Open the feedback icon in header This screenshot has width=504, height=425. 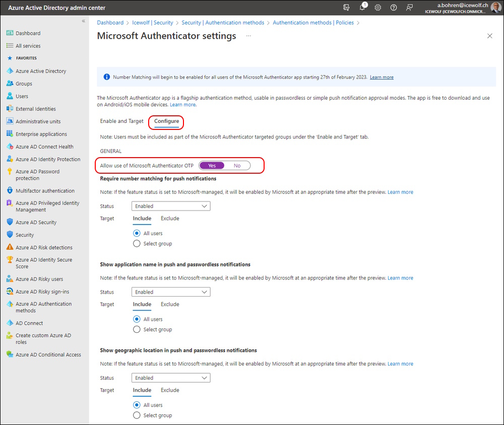[409, 8]
